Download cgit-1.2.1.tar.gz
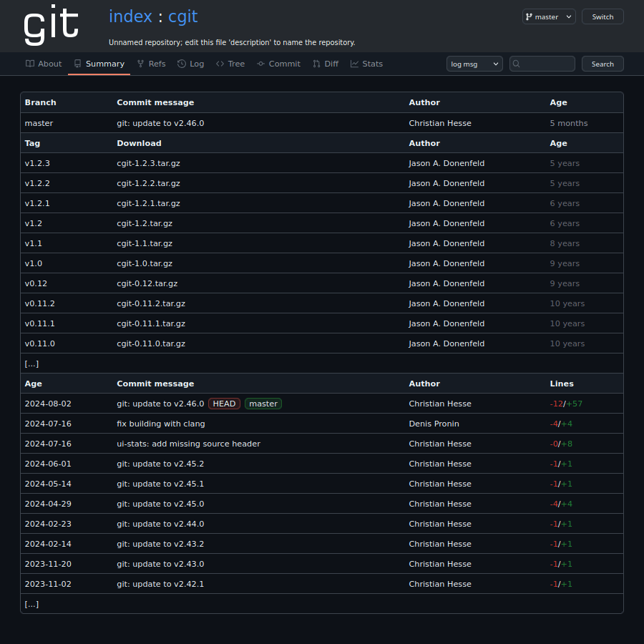 click(148, 203)
